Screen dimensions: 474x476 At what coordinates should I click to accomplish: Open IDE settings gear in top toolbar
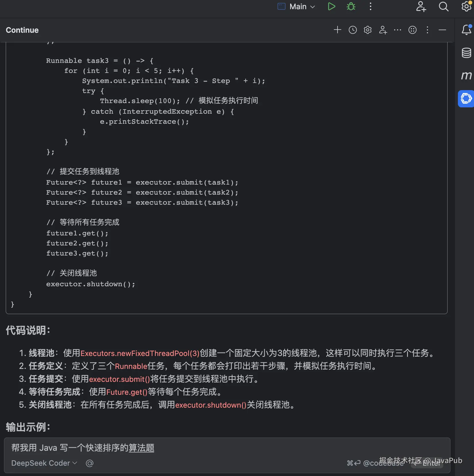pyautogui.click(x=466, y=7)
